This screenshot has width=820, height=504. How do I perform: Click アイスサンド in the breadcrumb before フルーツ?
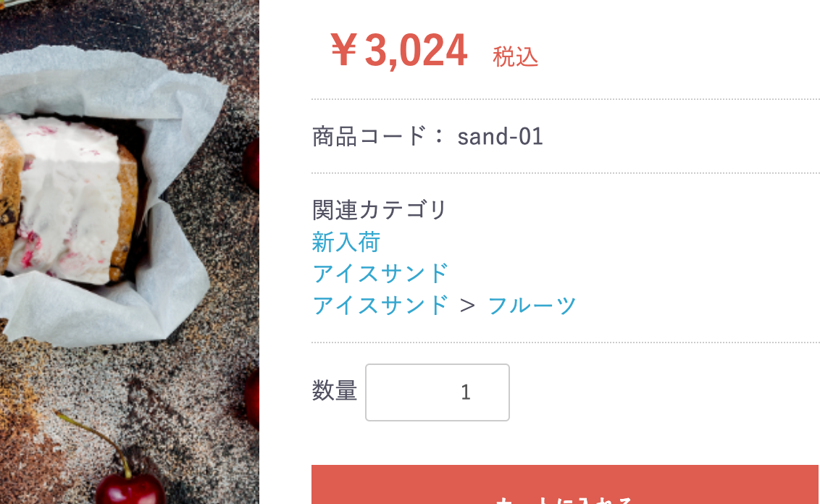coord(380,306)
